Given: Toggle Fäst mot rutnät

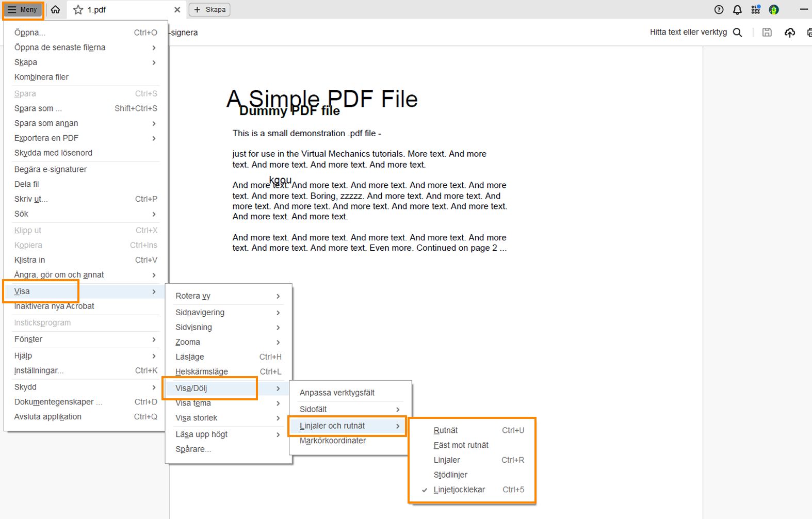Looking at the screenshot, I should click(473, 445).
